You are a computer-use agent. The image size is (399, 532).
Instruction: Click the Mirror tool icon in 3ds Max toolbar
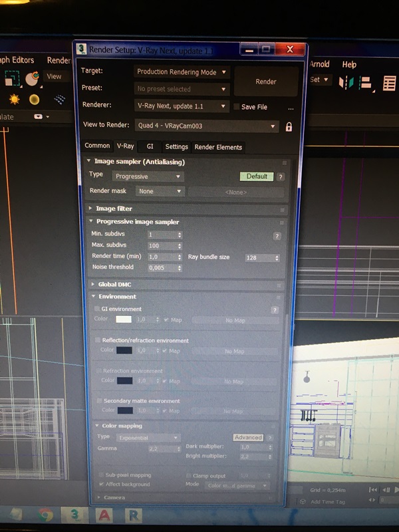[x=346, y=82]
